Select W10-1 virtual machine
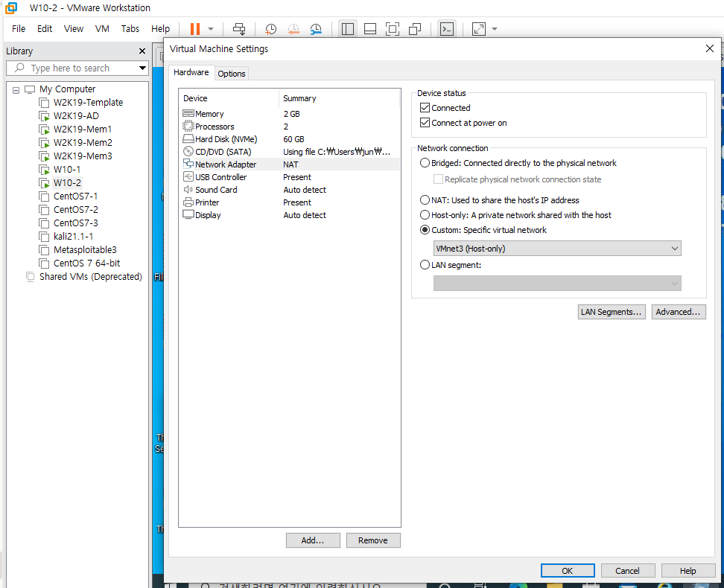724x588 pixels. coord(66,170)
